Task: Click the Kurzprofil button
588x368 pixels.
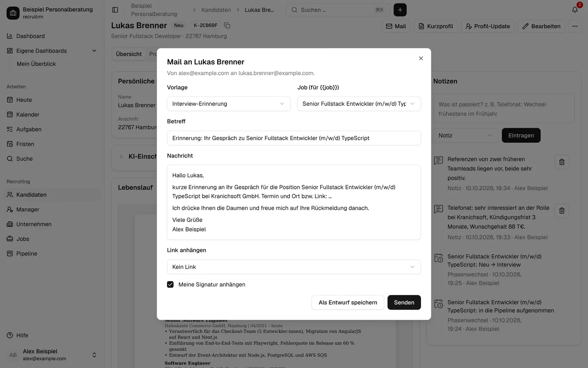Action: tap(436, 26)
